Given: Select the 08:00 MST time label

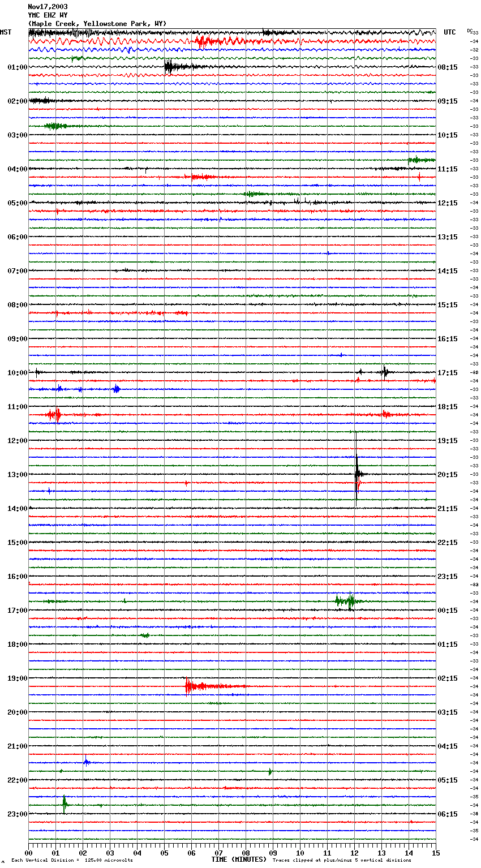Looking at the screenshot, I should pyautogui.click(x=18, y=305).
